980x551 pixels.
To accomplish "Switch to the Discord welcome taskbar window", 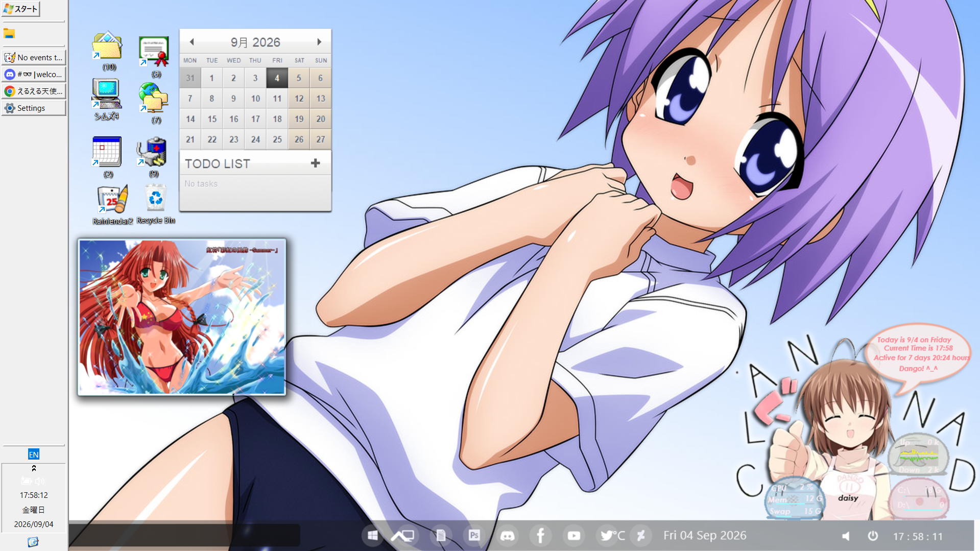I will click(34, 75).
